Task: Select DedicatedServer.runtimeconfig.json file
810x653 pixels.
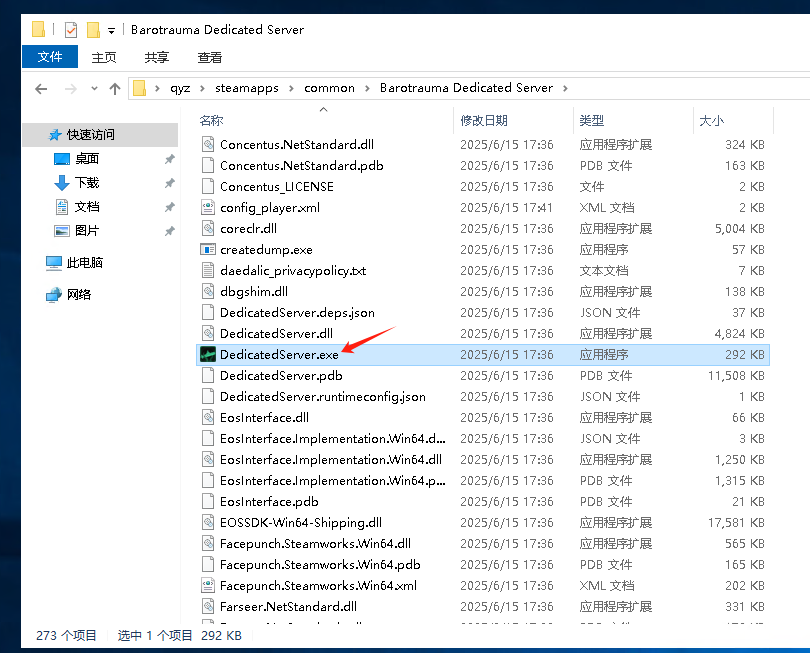Action: [x=323, y=397]
